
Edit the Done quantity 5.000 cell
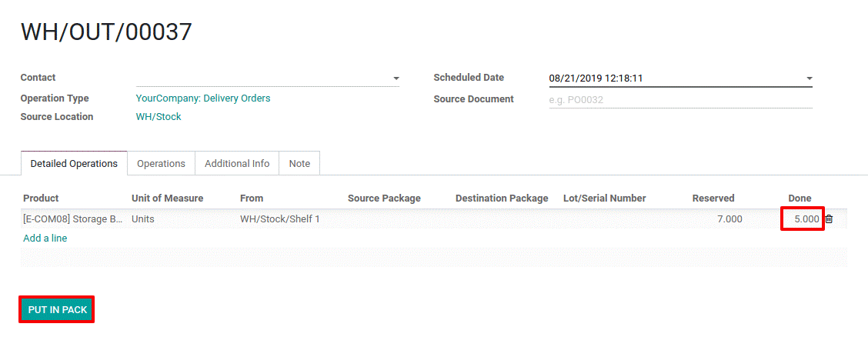click(x=803, y=219)
